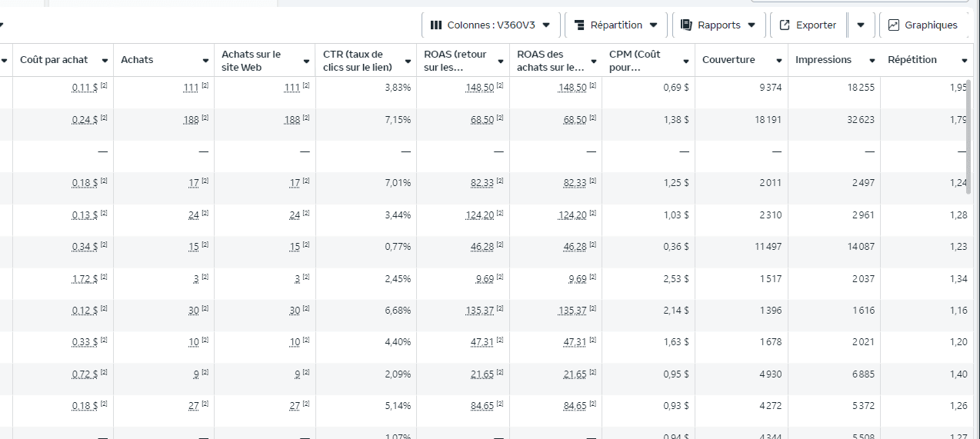Open the Rapports dropdown

tap(718, 25)
